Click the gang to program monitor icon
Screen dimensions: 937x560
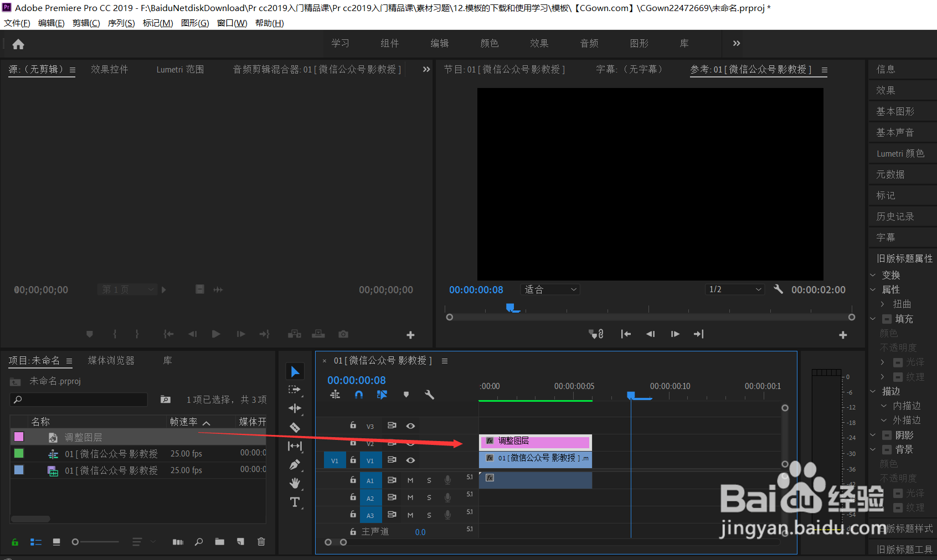(x=596, y=334)
